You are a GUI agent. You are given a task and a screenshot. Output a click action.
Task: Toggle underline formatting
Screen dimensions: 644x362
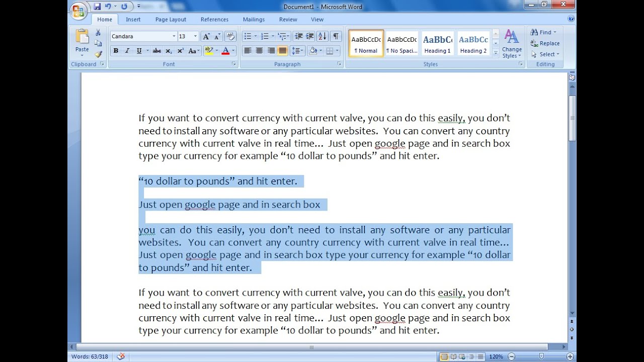(139, 51)
